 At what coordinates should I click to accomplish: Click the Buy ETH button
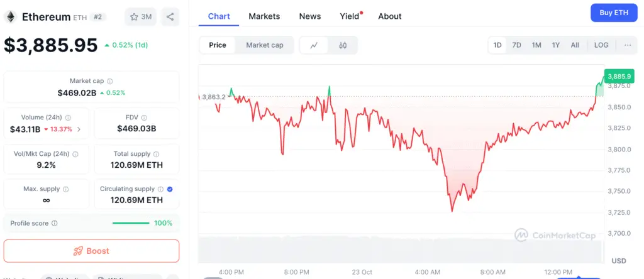click(614, 13)
